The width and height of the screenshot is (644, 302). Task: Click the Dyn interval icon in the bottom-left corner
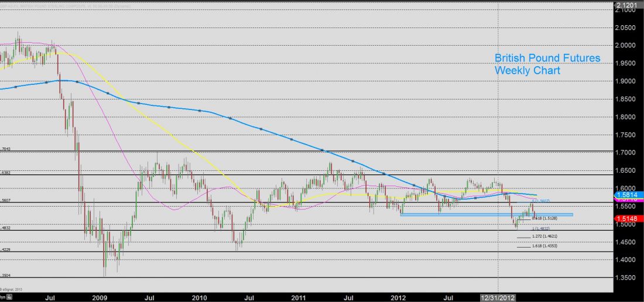point(3,297)
